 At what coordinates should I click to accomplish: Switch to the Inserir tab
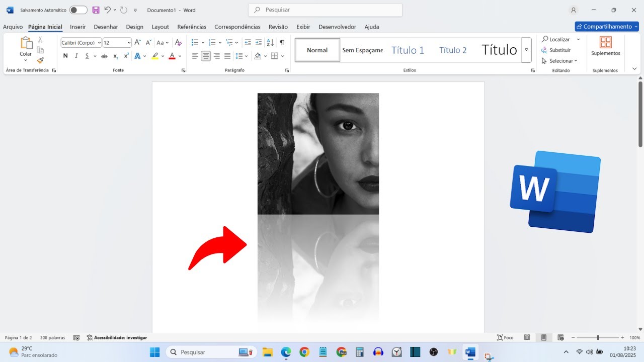78,27
